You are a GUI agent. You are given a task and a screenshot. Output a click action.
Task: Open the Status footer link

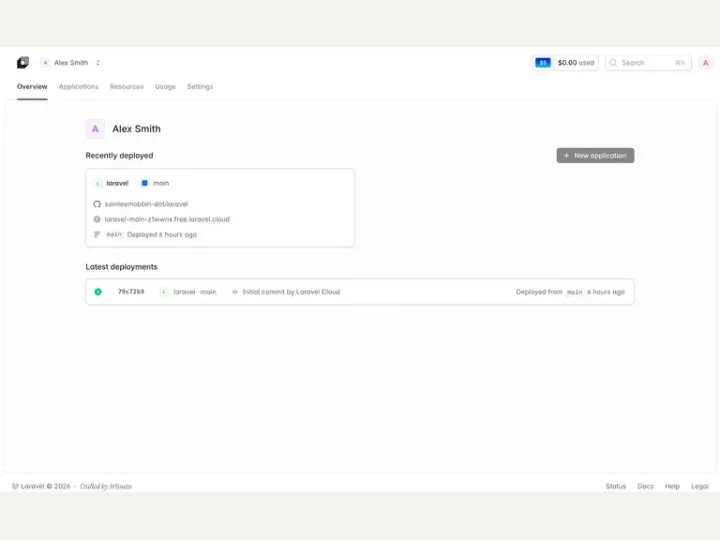tap(616, 486)
